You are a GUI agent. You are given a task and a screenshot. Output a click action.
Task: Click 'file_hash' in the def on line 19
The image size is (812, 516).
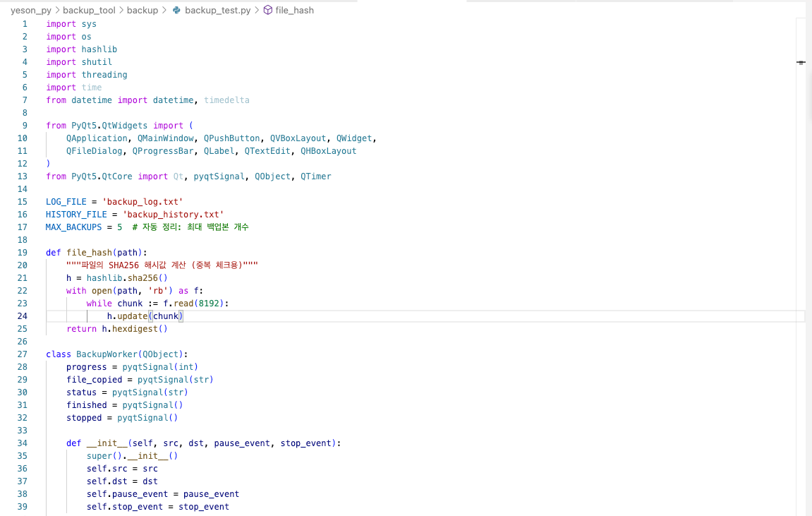tap(89, 252)
